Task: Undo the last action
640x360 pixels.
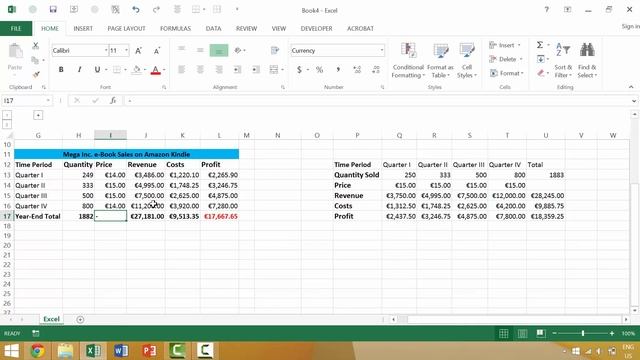Action: point(136,9)
